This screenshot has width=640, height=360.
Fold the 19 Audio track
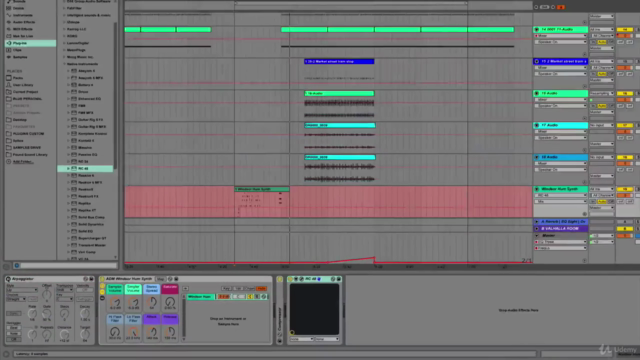tap(537, 93)
